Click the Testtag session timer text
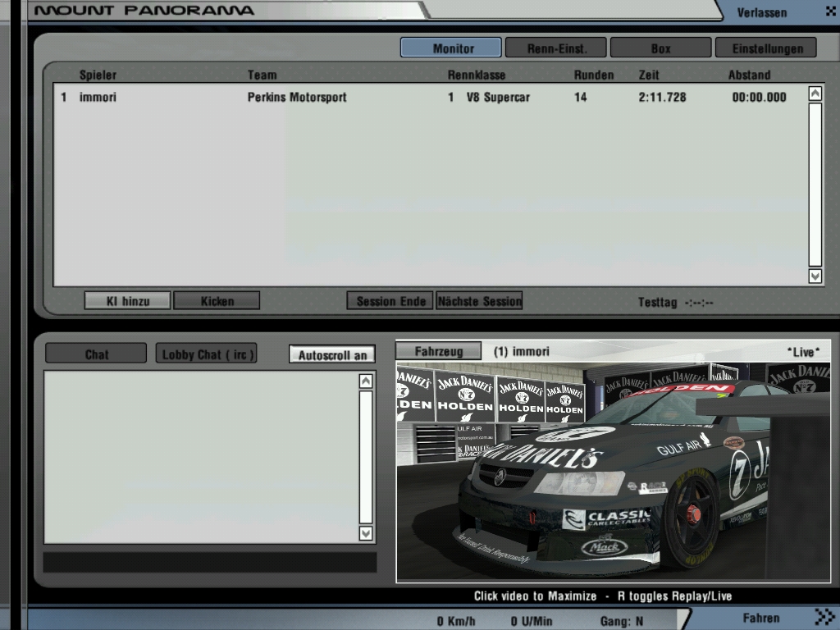 pyautogui.click(x=675, y=302)
